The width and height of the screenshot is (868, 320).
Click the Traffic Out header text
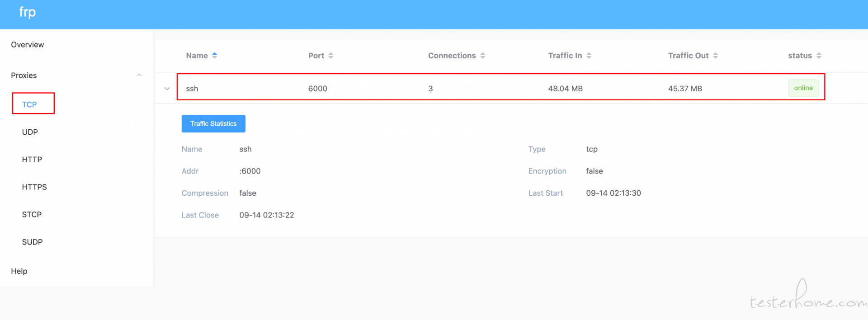(x=689, y=56)
